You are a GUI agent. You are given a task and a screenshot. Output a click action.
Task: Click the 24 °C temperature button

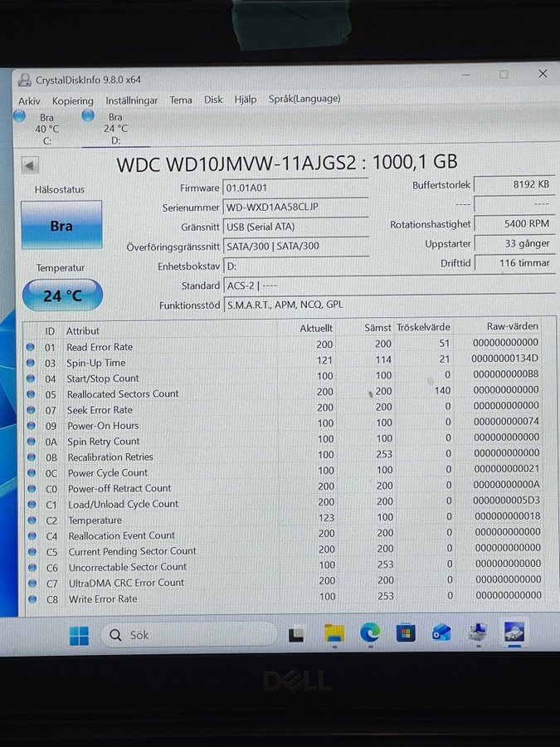pos(62,295)
